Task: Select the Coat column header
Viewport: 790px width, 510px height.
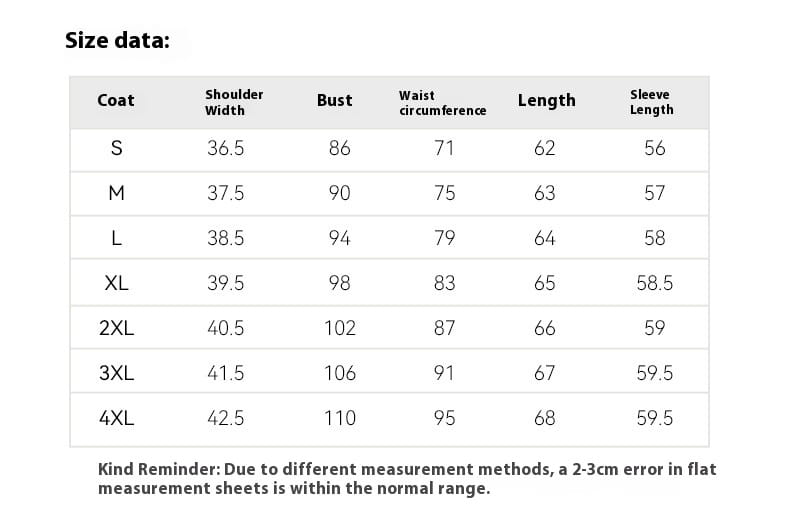Action: coord(116,100)
